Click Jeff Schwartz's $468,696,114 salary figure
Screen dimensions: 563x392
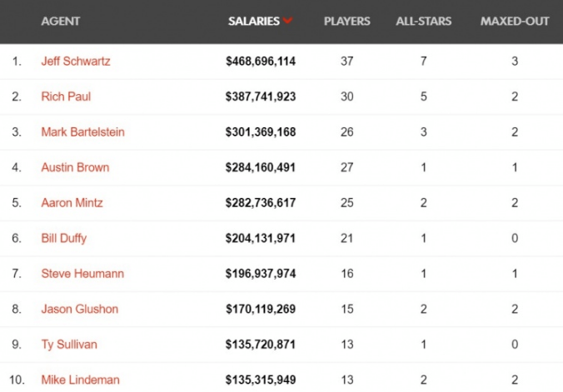(x=261, y=62)
